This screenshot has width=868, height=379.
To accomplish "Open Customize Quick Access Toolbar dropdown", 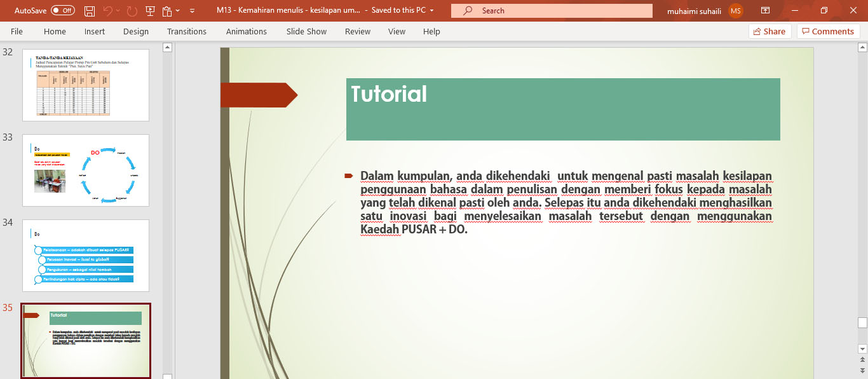I will [193, 11].
